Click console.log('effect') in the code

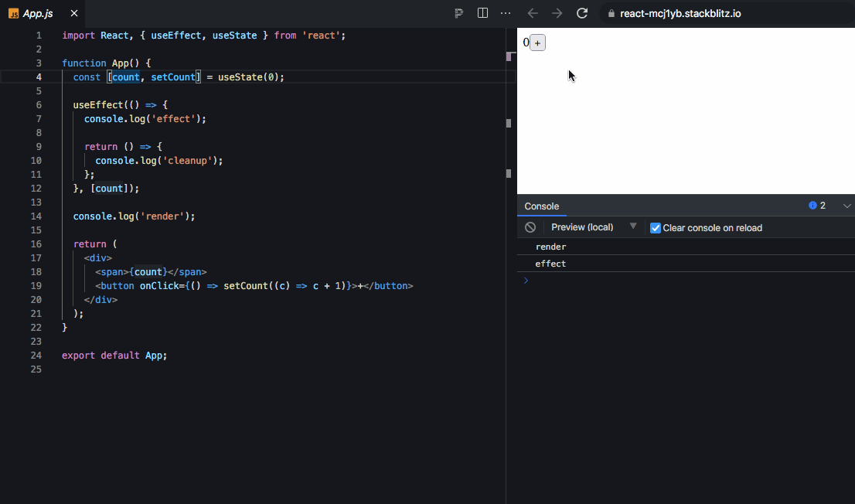coord(145,118)
